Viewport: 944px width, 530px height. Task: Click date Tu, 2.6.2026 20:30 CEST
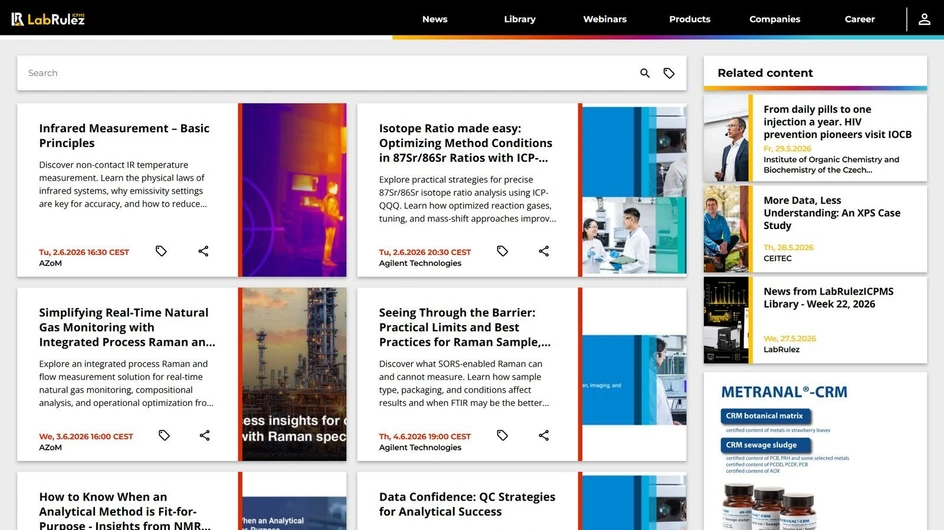[x=425, y=252]
